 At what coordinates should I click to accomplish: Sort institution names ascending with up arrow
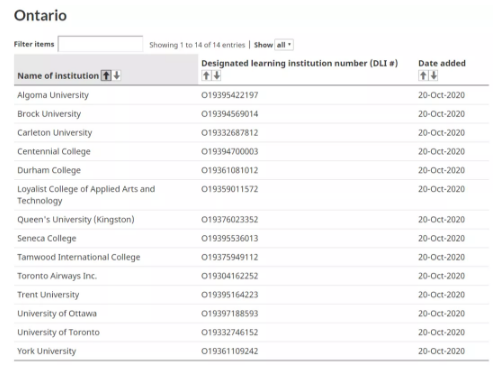tap(106, 76)
